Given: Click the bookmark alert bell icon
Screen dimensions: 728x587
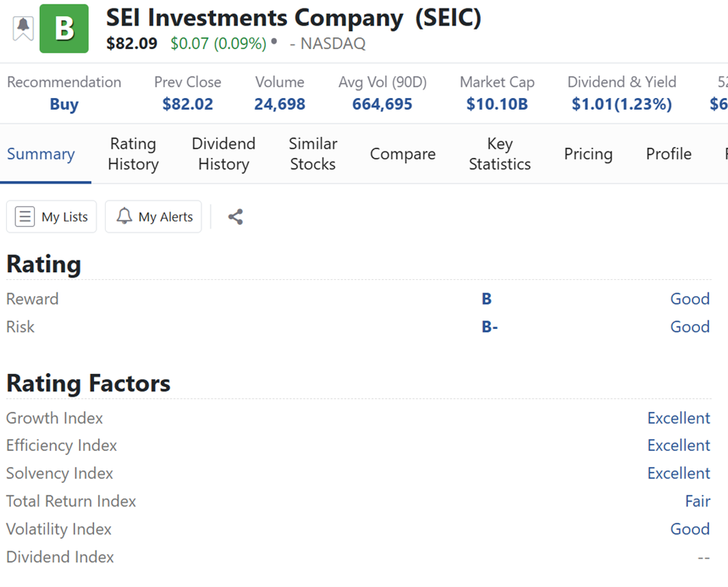Looking at the screenshot, I should pos(23,28).
